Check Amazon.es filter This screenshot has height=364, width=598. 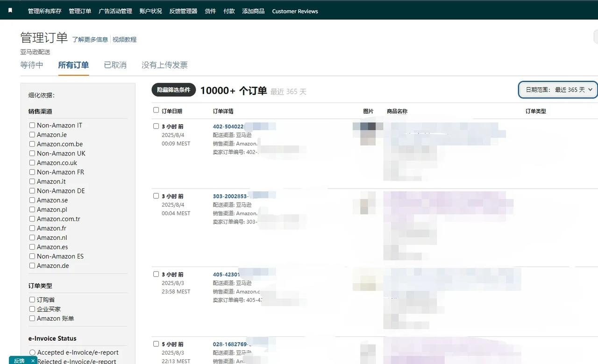(32, 246)
